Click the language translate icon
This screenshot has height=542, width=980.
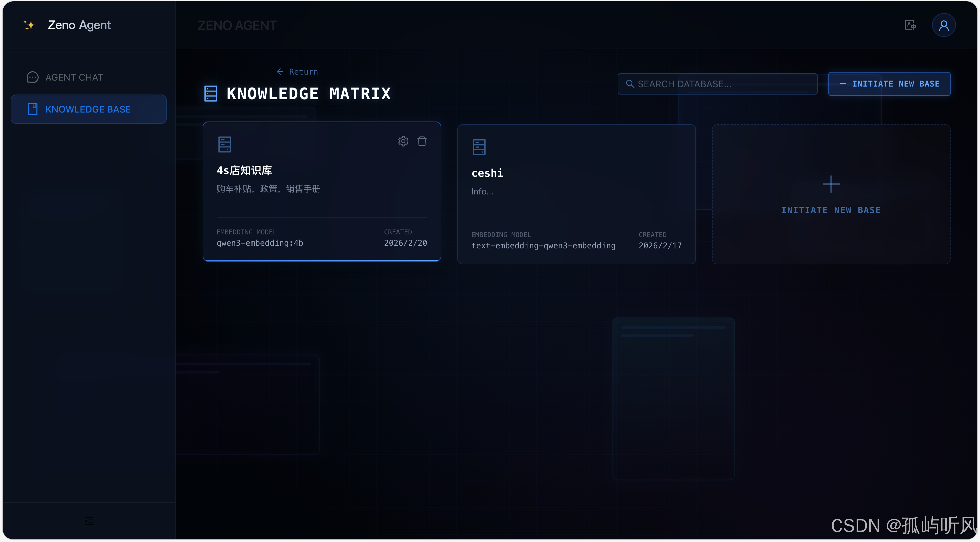pos(910,25)
